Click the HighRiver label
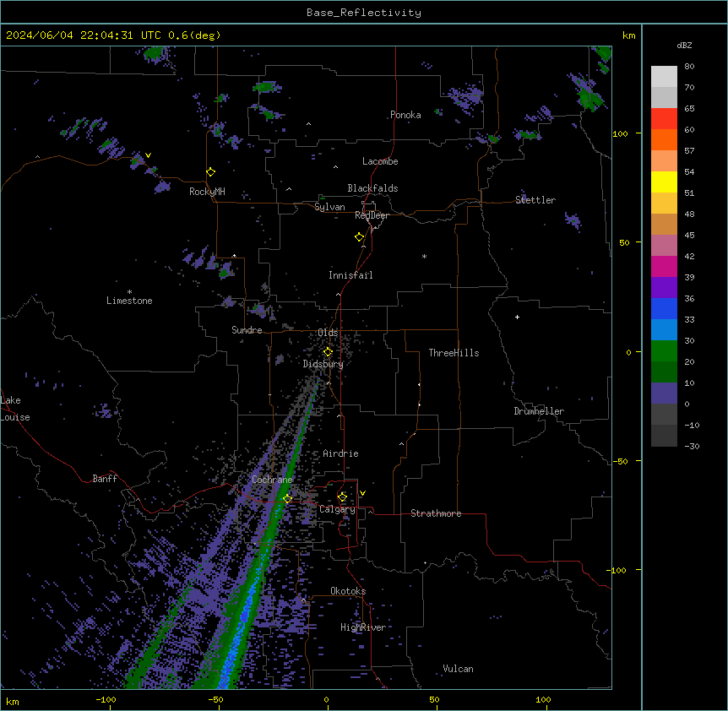Screen dimensions: 728x711 tap(363, 627)
